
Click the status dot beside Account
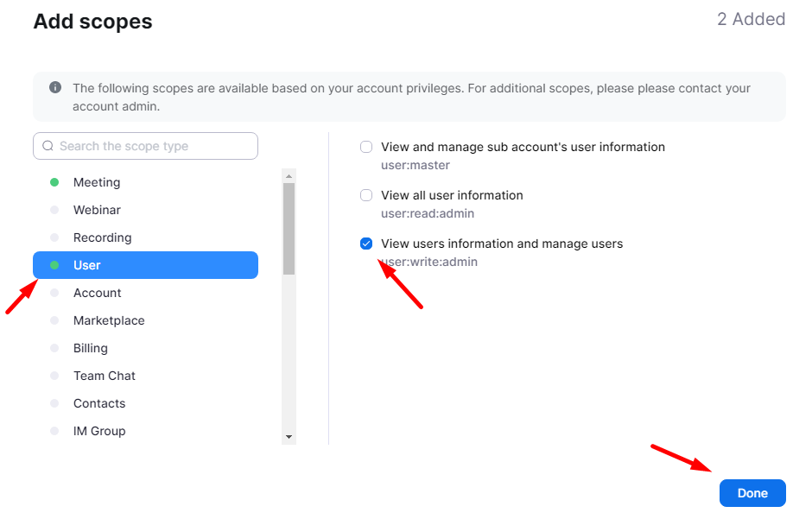coord(54,293)
